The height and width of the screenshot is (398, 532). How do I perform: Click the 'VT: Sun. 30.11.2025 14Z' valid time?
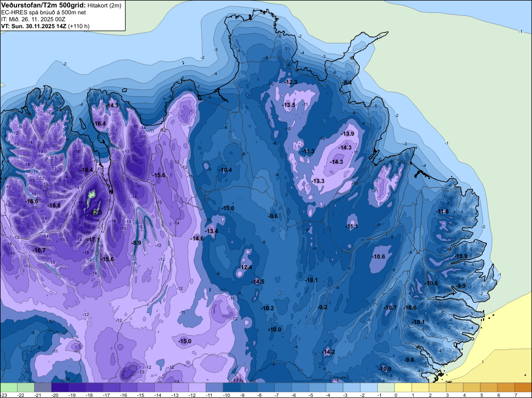point(34,26)
